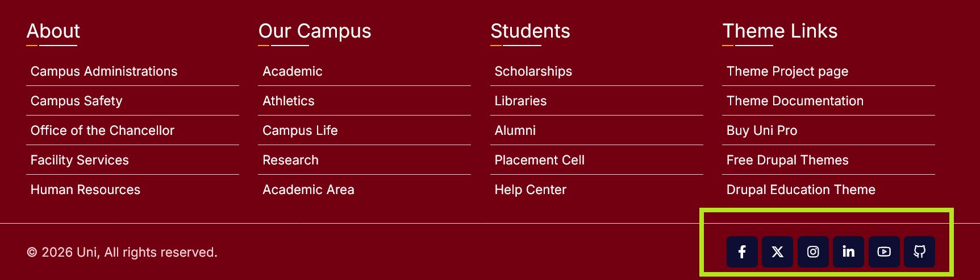
Task: Go to Libraries page
Action: (x=520, y=101)
